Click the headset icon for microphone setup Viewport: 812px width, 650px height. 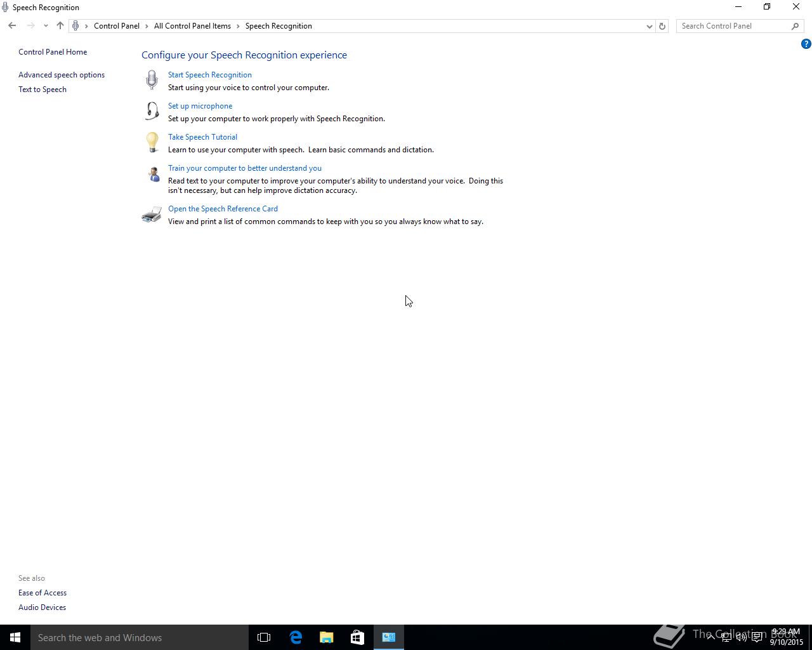(x=152, y=111)
